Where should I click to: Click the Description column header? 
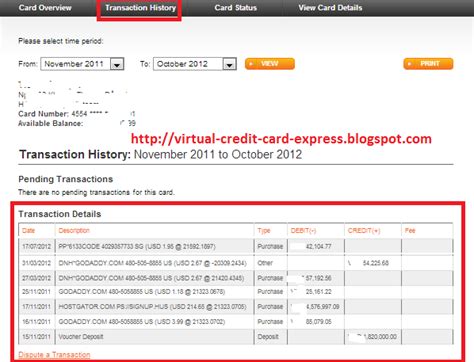(74, 230)
